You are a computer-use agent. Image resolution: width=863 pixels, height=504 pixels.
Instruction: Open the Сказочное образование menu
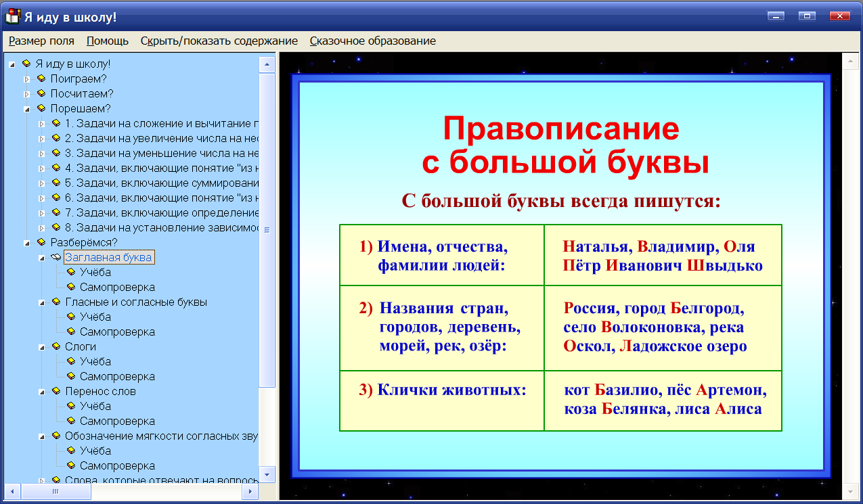[372, 41]
